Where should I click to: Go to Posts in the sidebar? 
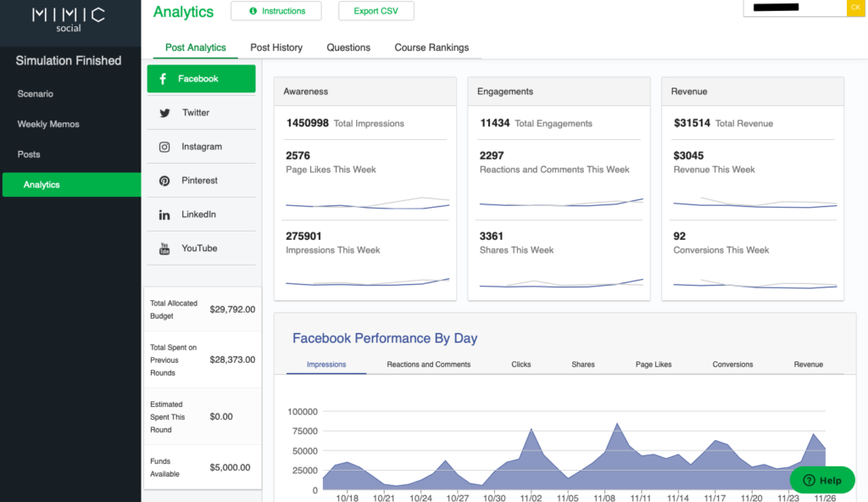coord(29,154)
